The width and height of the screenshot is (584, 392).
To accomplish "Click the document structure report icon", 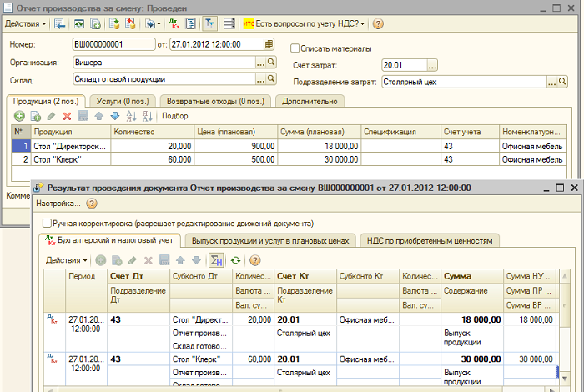I will [191, 24].
